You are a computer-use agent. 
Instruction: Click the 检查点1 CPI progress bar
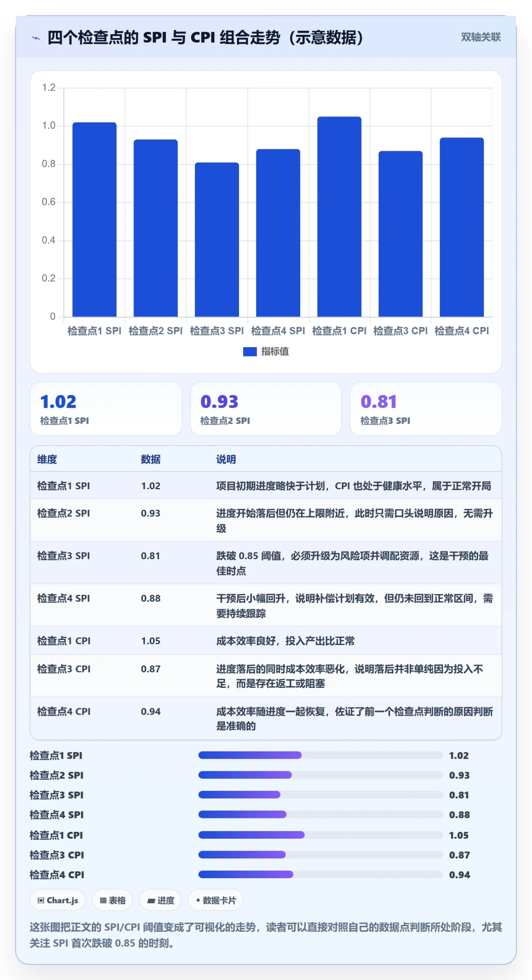pyautogui.click(x=320, y=835)
